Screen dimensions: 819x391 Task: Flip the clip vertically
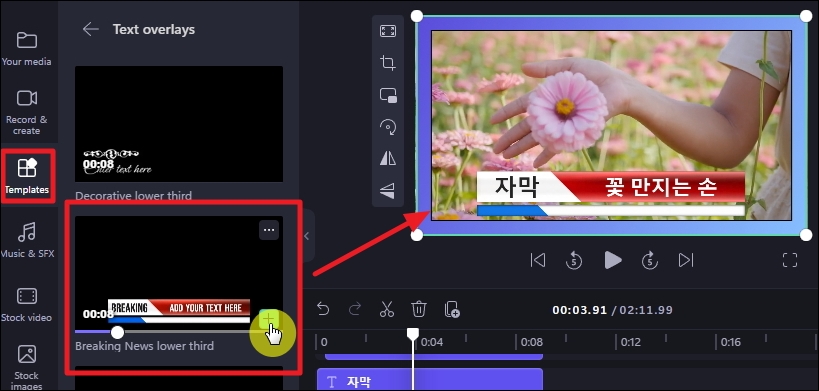point(388,191)
